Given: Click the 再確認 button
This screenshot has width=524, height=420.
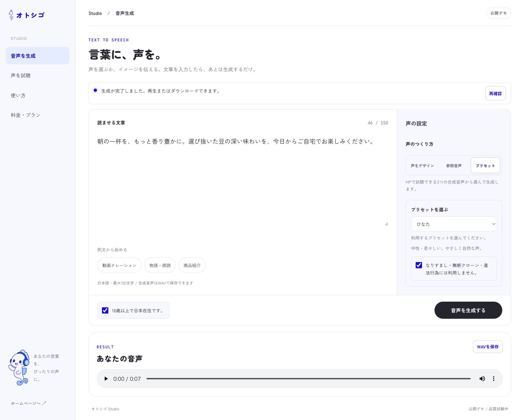Looking at the screenshot, I should (x=495, y=93).
